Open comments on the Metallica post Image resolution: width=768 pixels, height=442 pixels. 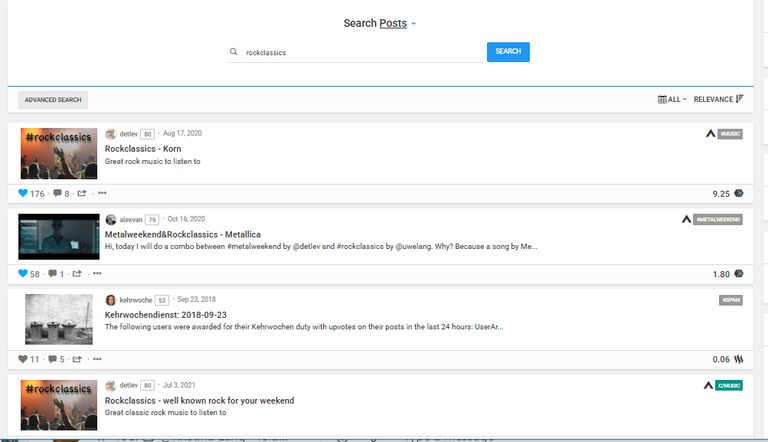(x=52, y=273)
